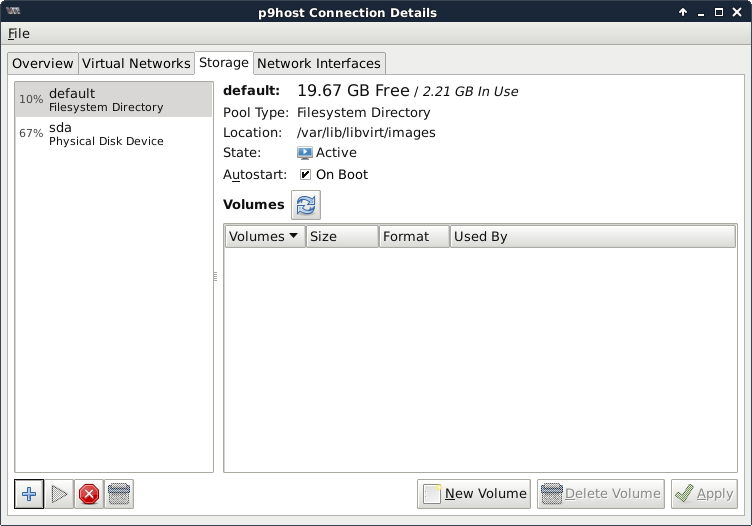Open the Virtual Networks tab
Image resolution: width=752 pixels, height=526 pixels.
136,63
